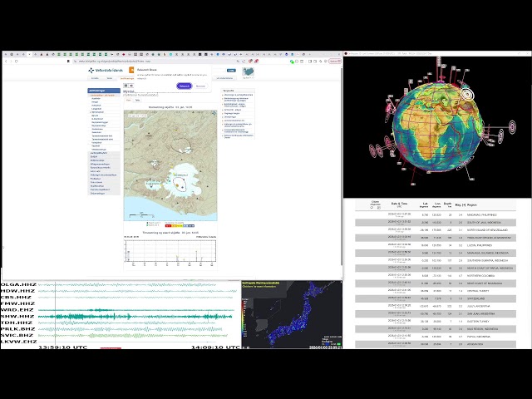Select the SOUTHERN SUMATRA, INDONESIA row
This screenshot has height=399, width=532.
coord(436,260)
